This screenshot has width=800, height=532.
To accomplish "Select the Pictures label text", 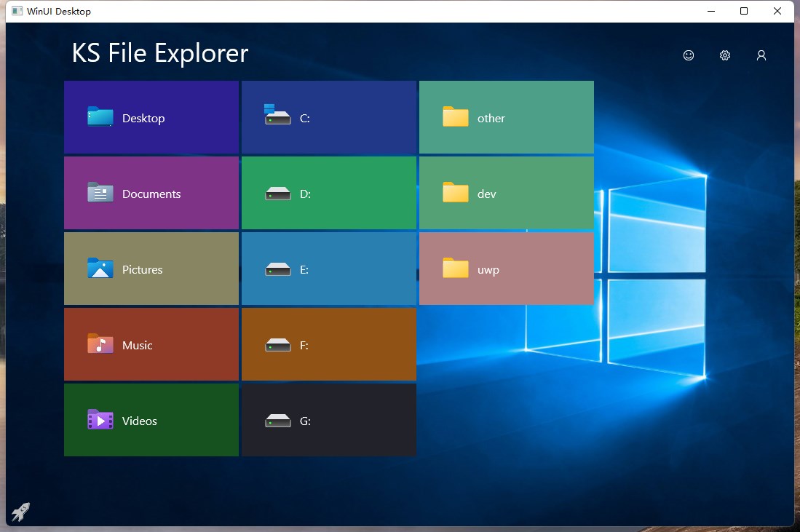I will 143,269.
